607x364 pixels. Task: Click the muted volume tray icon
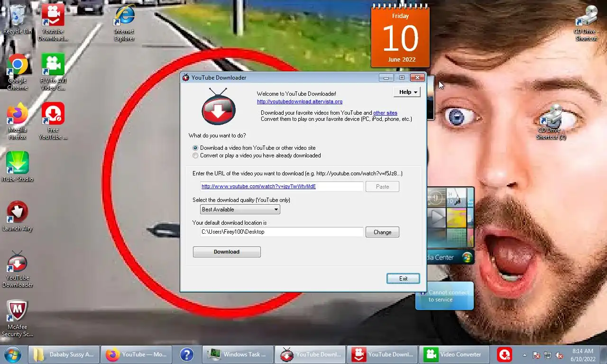(x=559, y=355)
